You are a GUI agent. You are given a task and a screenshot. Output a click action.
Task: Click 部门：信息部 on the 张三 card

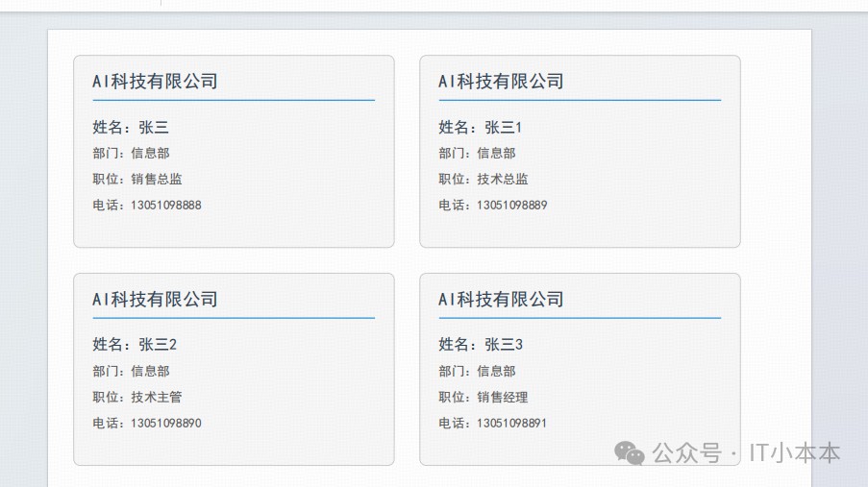[131, 154]
